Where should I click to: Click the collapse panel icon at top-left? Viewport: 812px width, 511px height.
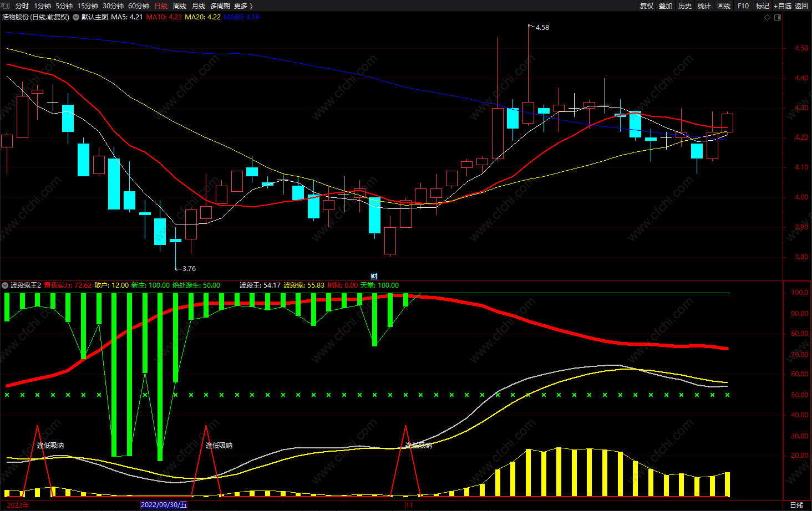point(5,6)
